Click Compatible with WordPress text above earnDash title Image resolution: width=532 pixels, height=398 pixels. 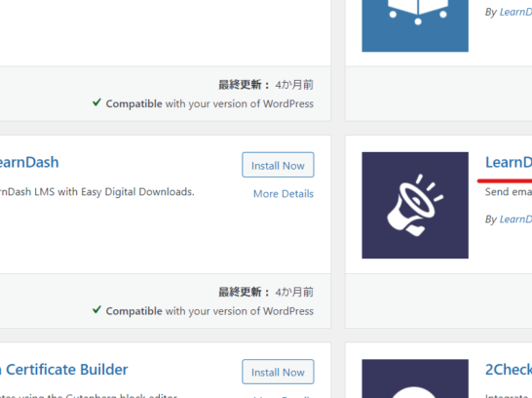point(209,103)
